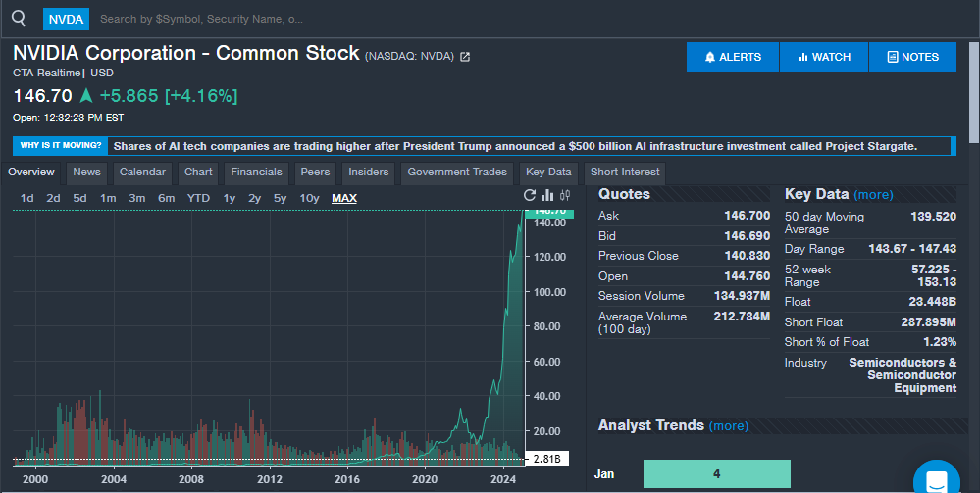Refresh the chart with the reload icon
Viewport: 980px width, 493px height.
[x=531, y=196]
